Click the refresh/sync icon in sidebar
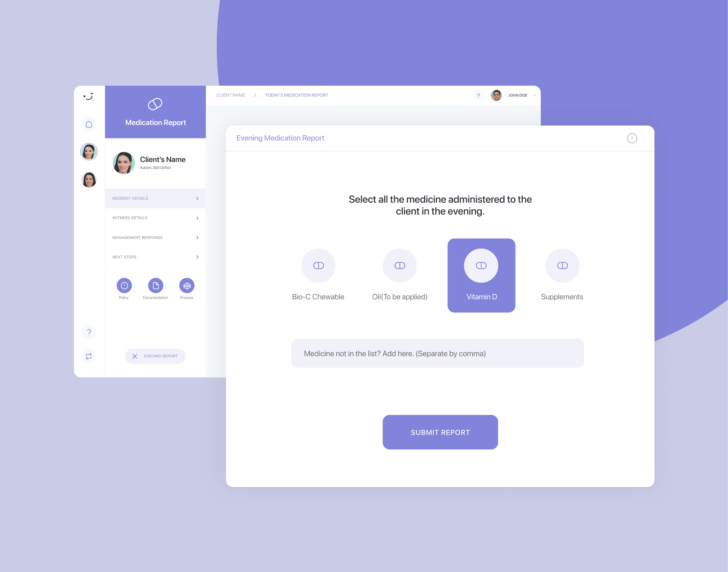The image size is (728, 572). coord(90,356)
